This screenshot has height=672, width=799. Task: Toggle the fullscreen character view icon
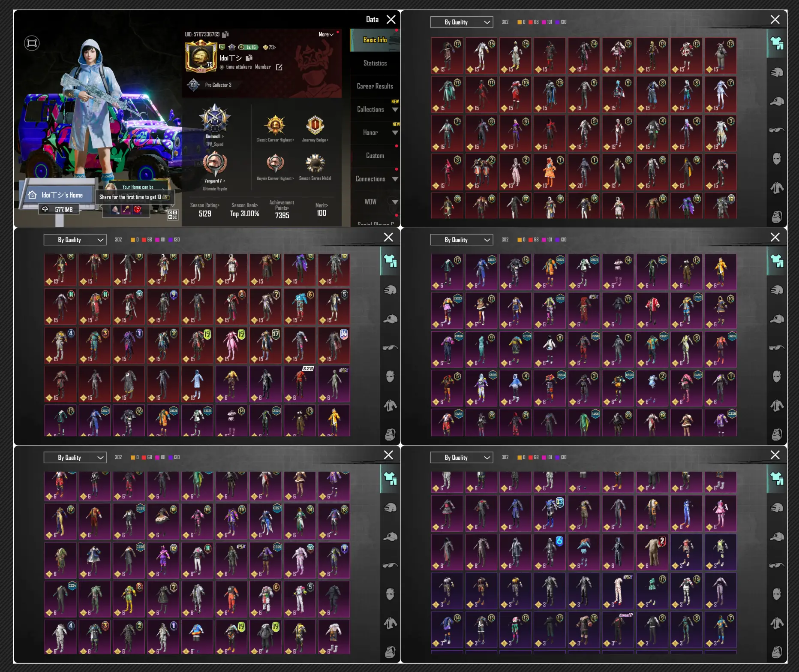pos(32,43)
